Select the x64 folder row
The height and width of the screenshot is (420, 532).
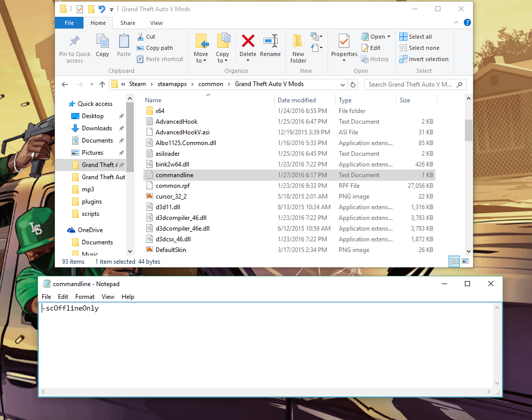pos(289,111)
